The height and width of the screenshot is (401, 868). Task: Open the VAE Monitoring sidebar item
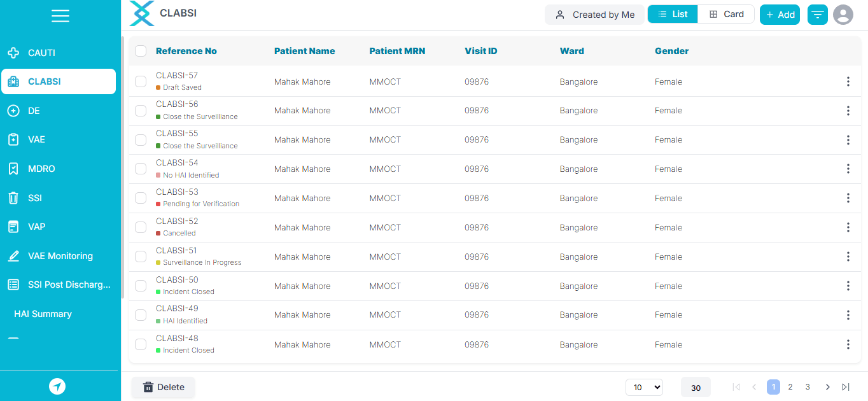60,256
